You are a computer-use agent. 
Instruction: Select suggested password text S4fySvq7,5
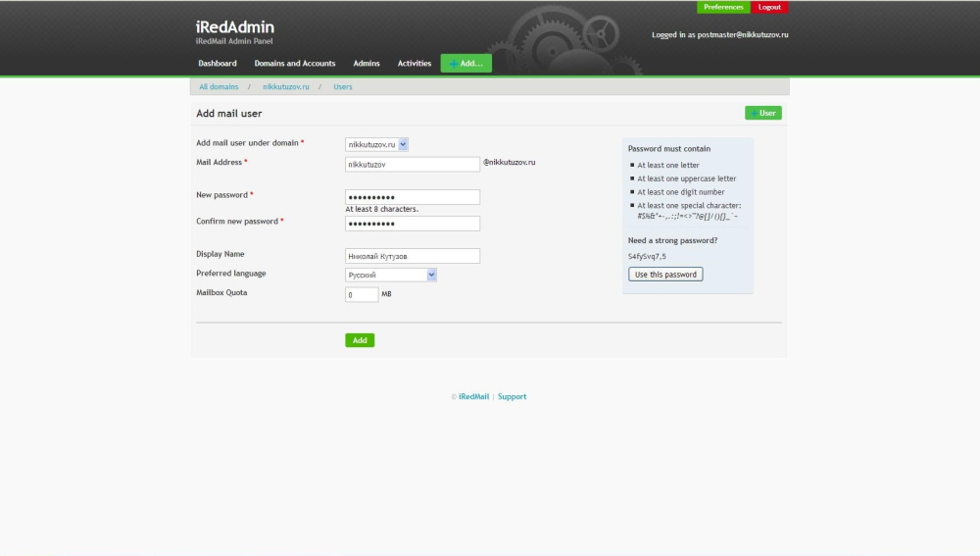pos(647,256)
